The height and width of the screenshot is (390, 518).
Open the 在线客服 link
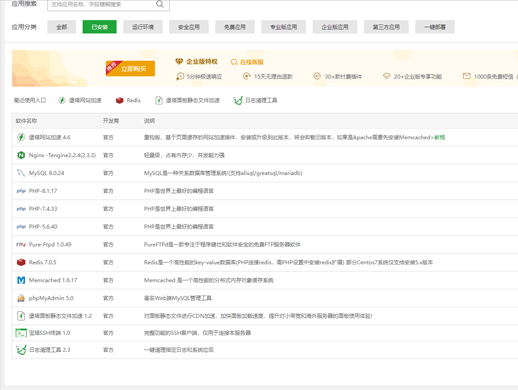(247, 62)
